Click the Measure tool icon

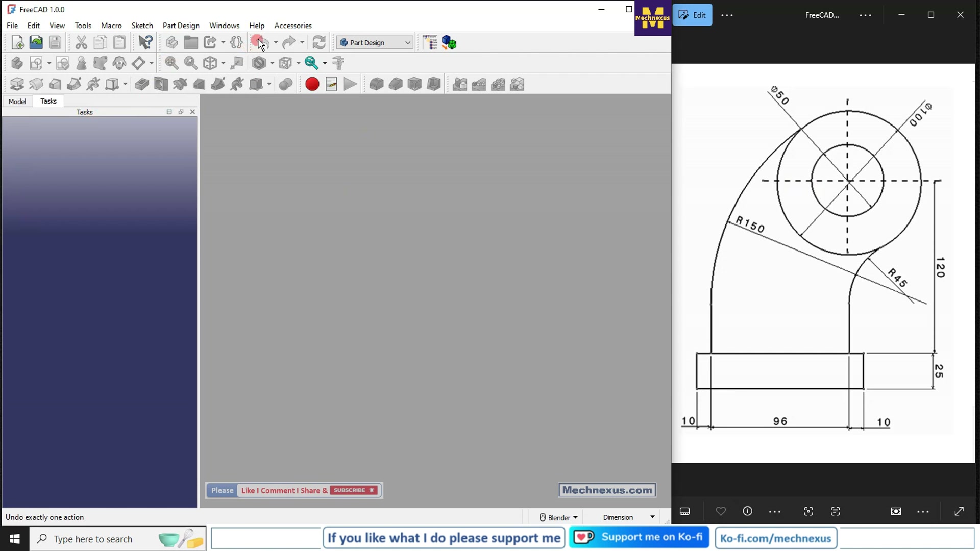pyautogui.click(x=338, y=63)
